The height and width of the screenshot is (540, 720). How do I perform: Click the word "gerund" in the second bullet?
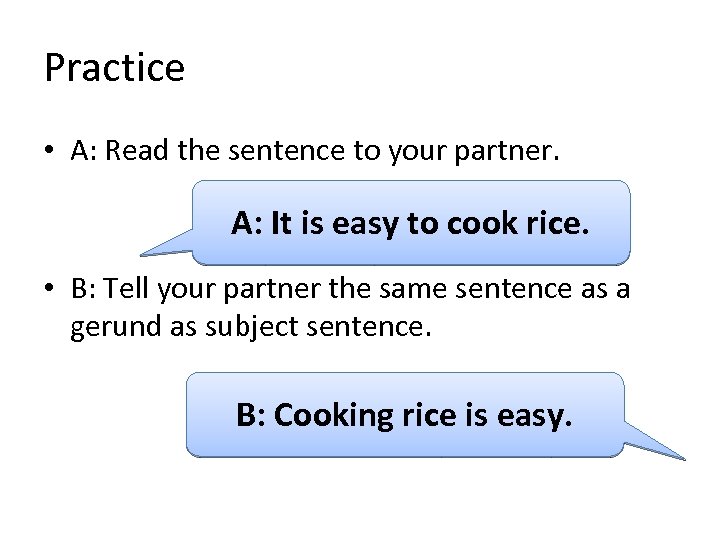click(108, 327)
